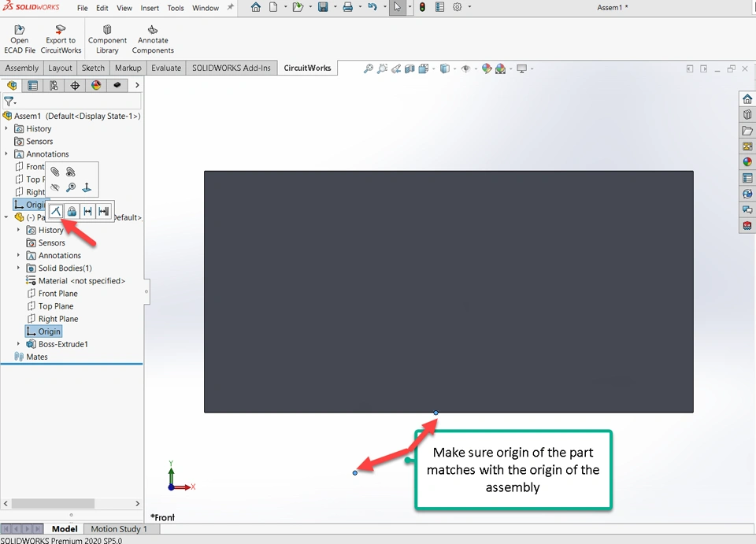The width and height of the screenshot is (756, 544).
Task: Open the CircuitWorks black chip manager tab
Action: tap(117, 85)
